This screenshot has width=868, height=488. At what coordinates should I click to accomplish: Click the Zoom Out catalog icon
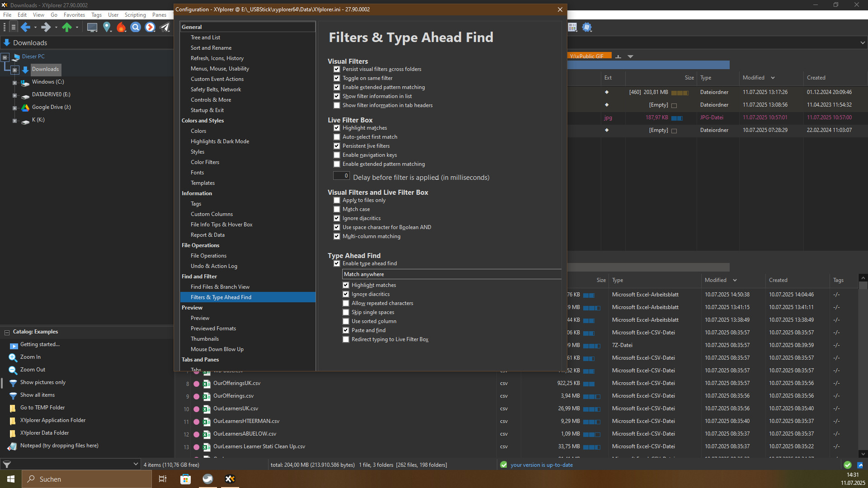click(13, 370)
